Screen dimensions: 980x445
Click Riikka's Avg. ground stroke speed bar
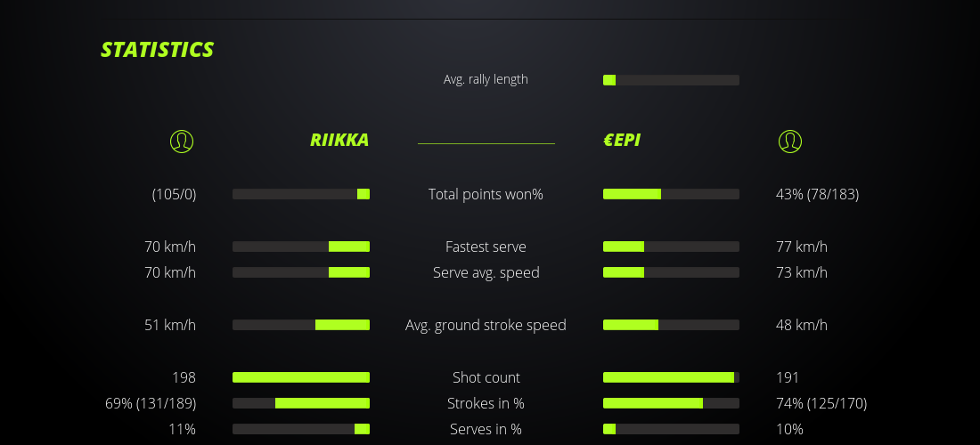point(301,325)
